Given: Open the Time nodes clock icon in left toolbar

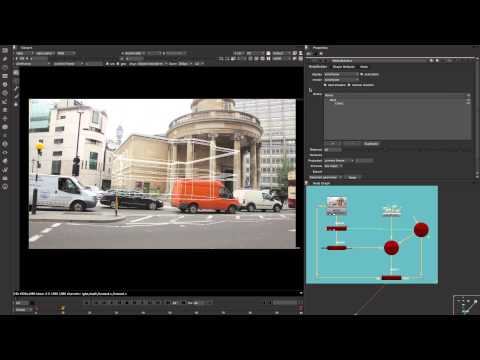Looking at the screenshot, I should pyautogui.click(x=5, y=68).
